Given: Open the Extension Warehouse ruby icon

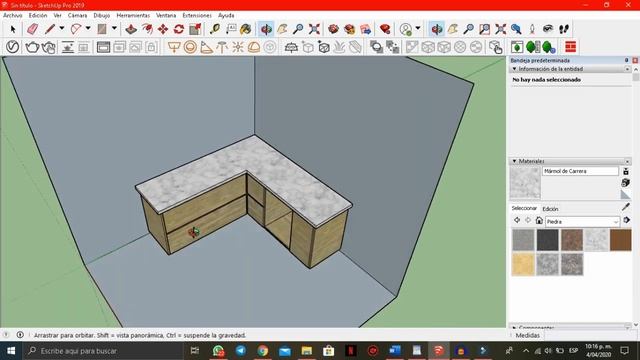Looking at the screenshot, I should [385, 29].
